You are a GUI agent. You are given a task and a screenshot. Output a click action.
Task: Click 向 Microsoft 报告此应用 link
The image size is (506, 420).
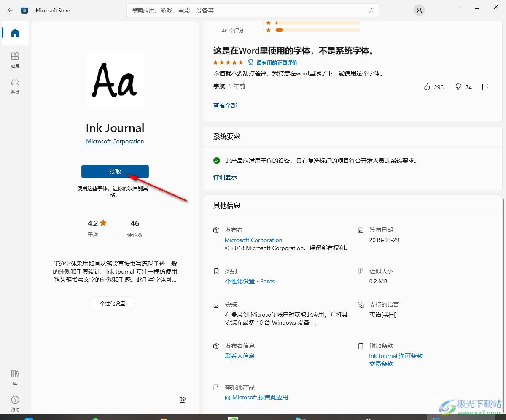[256, 397]
